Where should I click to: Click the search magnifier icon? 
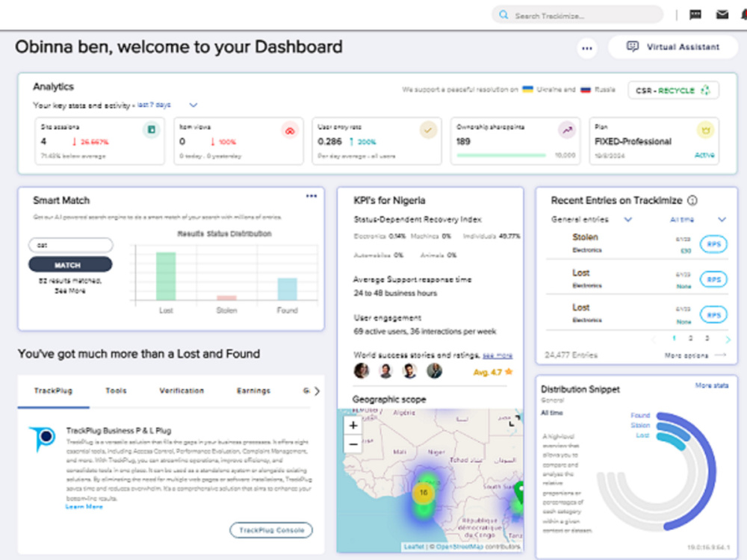(503, 15)
